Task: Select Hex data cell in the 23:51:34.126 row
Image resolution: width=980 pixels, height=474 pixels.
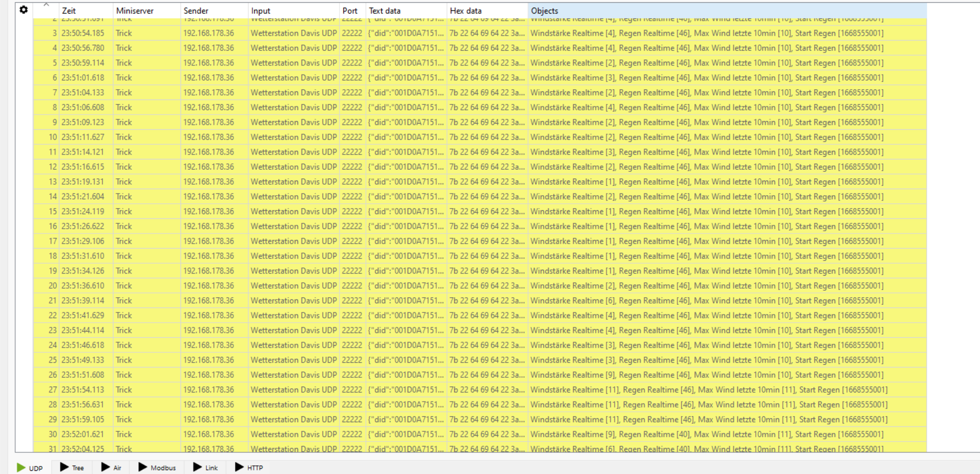Action: [x=487, y=271]
